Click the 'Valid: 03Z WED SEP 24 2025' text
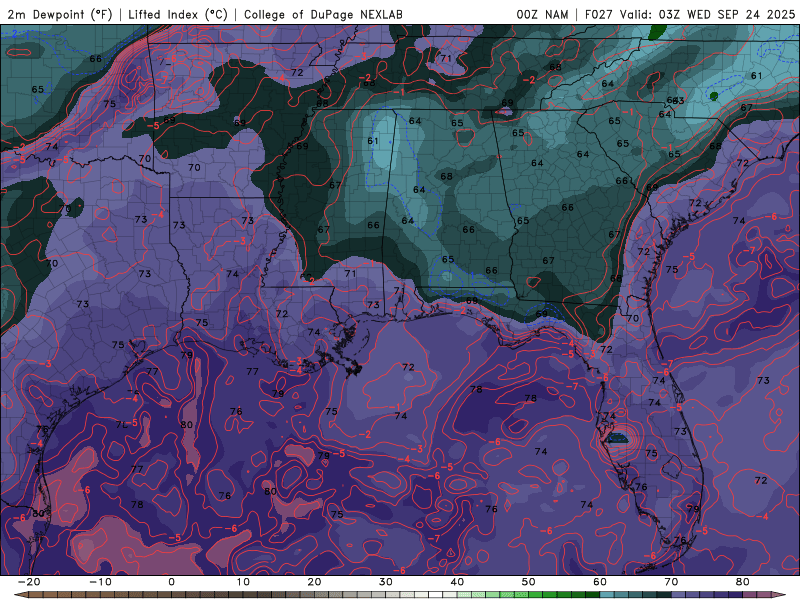 click(x=708, y=14)
